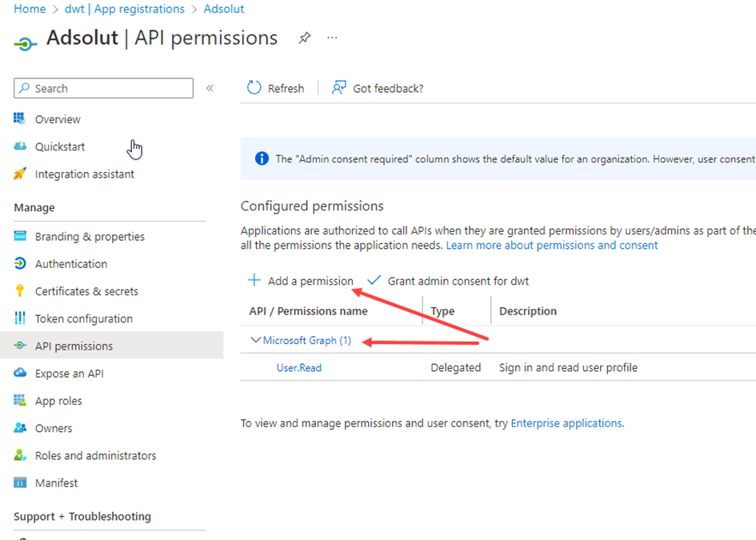Go to Expose an API

(69, 374)
